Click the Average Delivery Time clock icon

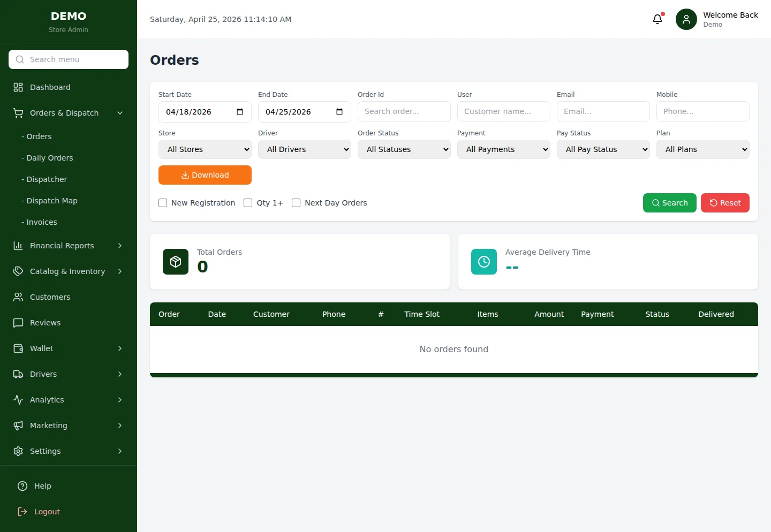[x=483, y=262]
